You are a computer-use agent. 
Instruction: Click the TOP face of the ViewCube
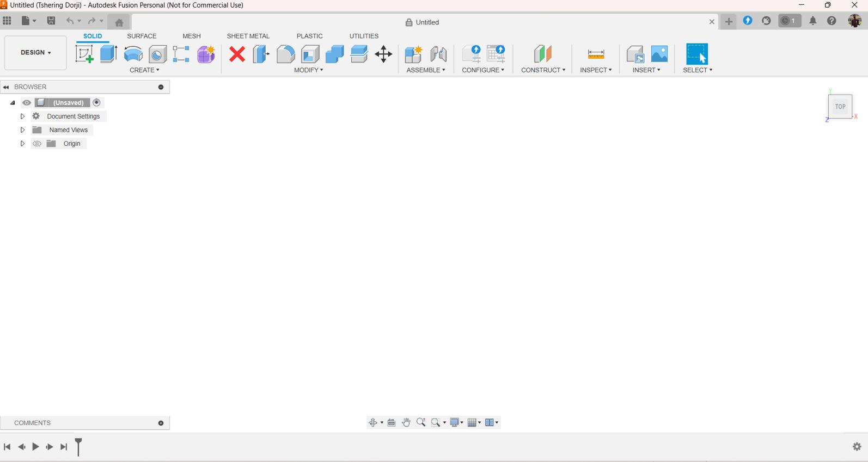(840, 107)
